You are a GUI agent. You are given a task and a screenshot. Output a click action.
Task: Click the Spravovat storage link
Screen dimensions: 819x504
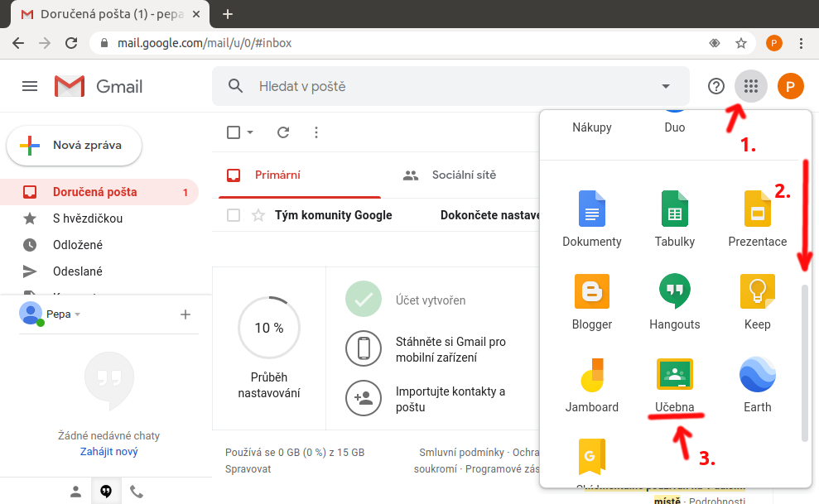pyautogui.click(x=248, y=468)
